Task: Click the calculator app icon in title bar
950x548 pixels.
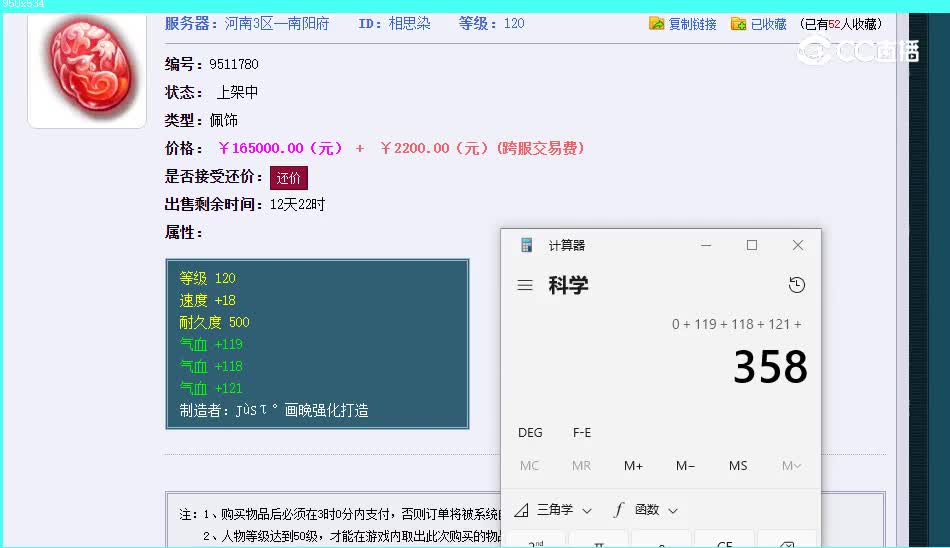Action: (526, 245)
